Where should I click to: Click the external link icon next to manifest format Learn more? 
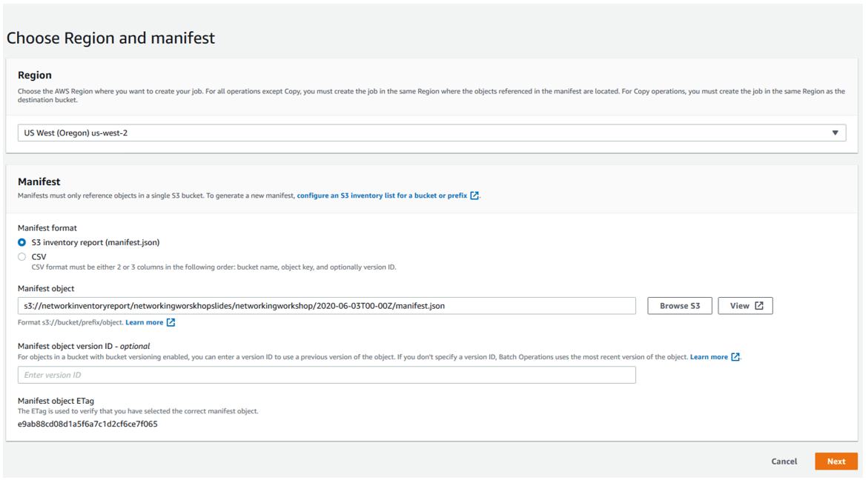point(170,322)
